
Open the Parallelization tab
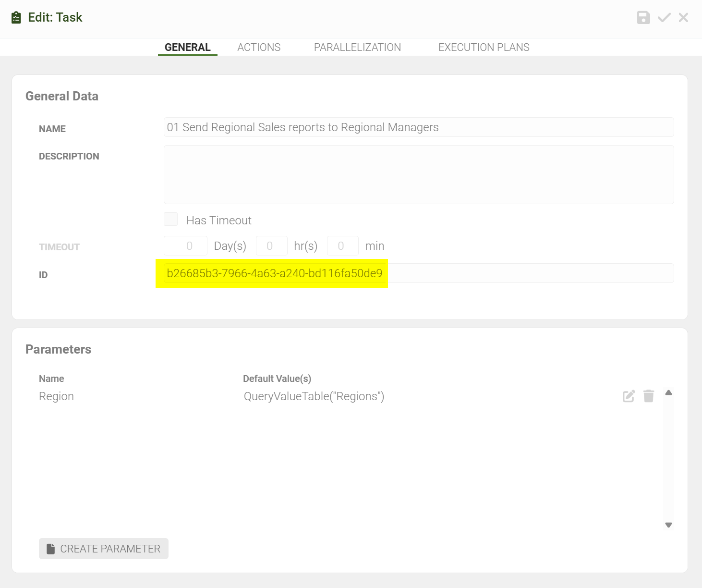[x=357, y=47]
